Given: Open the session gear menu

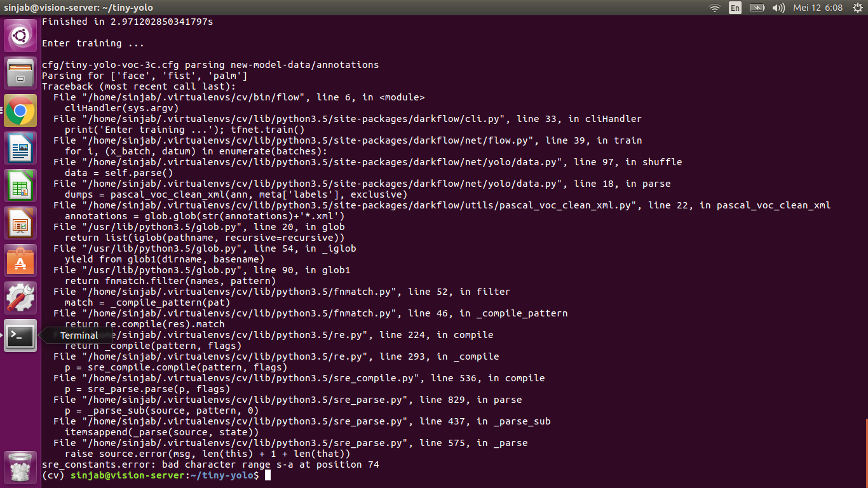Looking at the screenshot, I should pos(859,8).
